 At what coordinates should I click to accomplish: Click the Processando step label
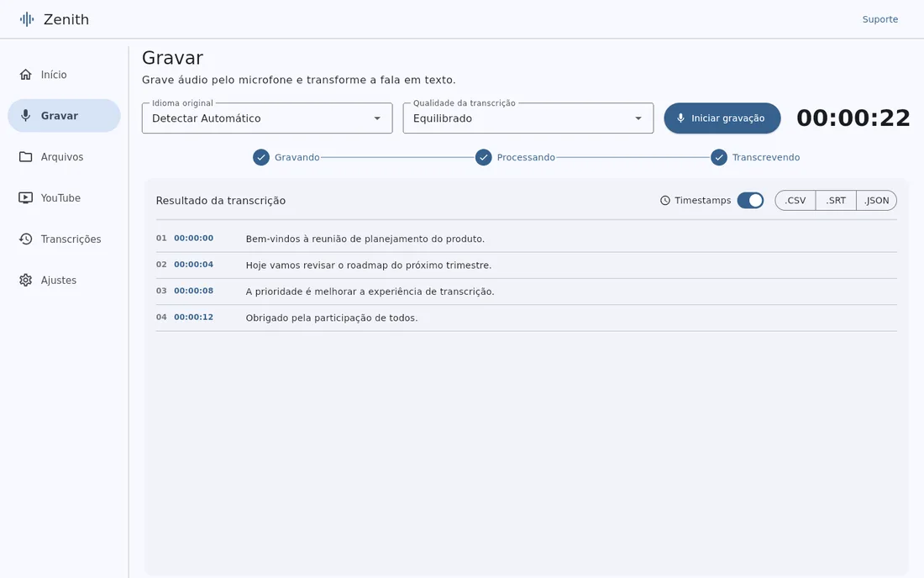click(x=526, y=157)
